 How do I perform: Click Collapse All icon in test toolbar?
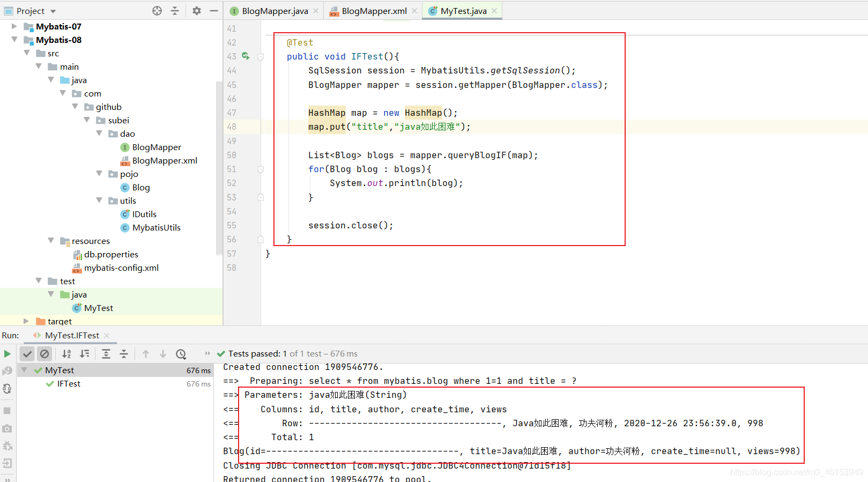(124, 354)
